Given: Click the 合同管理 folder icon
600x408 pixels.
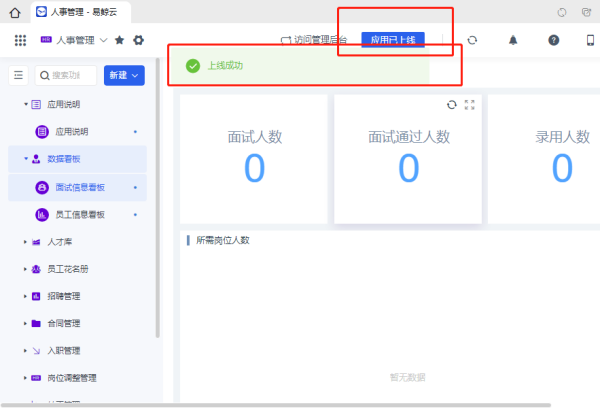Looking at the screenshot, I should [36, 323].
